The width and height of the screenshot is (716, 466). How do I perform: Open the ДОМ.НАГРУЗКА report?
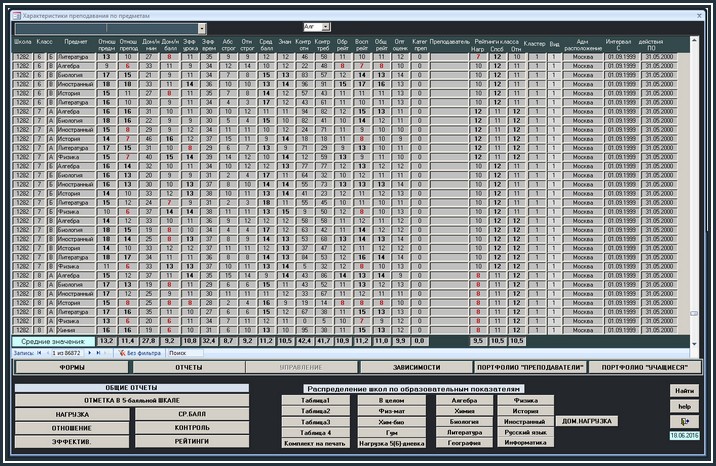coord(589,421)
